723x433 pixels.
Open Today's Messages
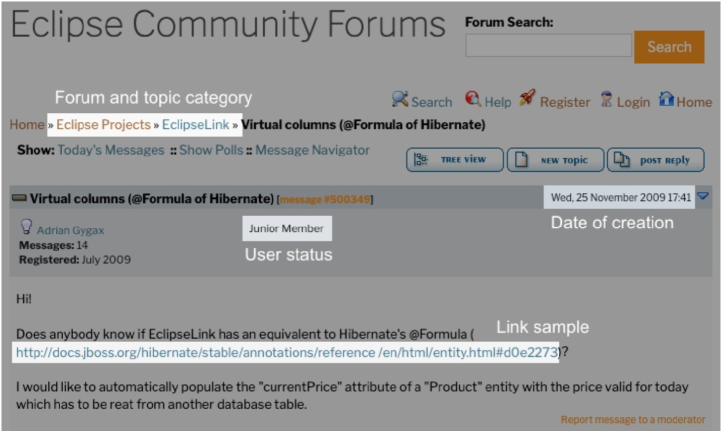[110, 150]
